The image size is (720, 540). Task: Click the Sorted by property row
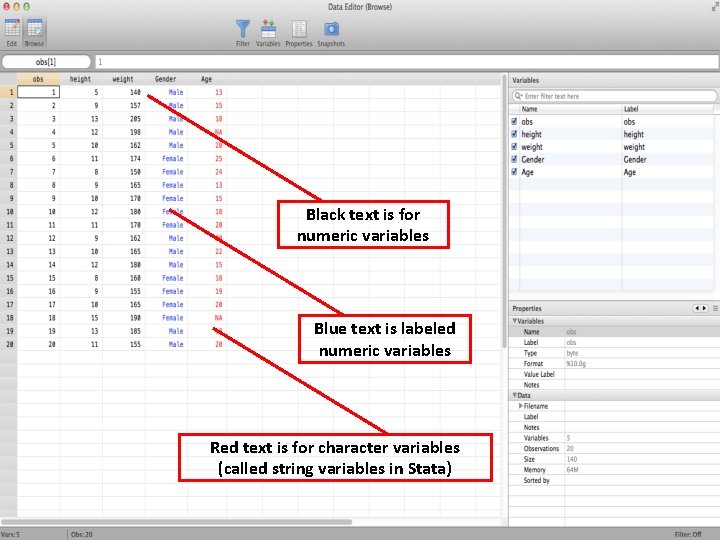tap(614, 480)
